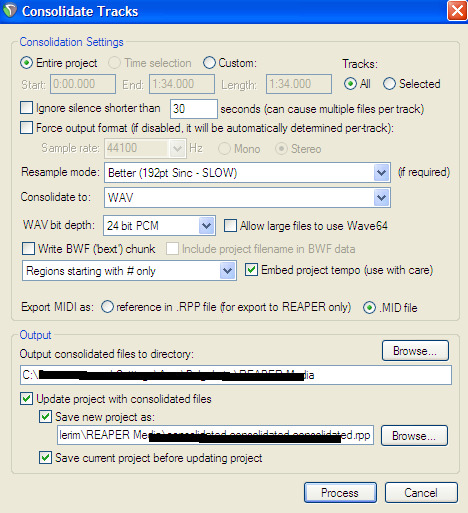
Task: Close the Consolidate Tracks dialog
Action: point(457,11)
